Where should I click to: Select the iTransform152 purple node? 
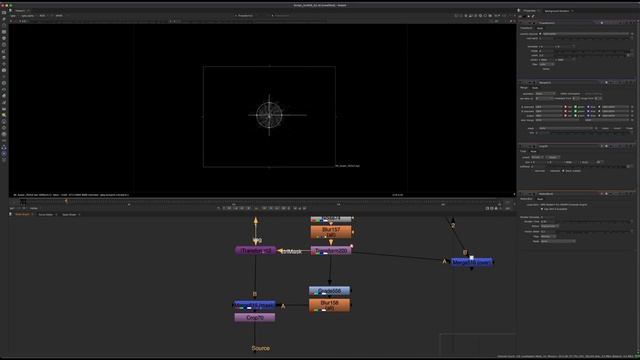click(x=256, y=251)
